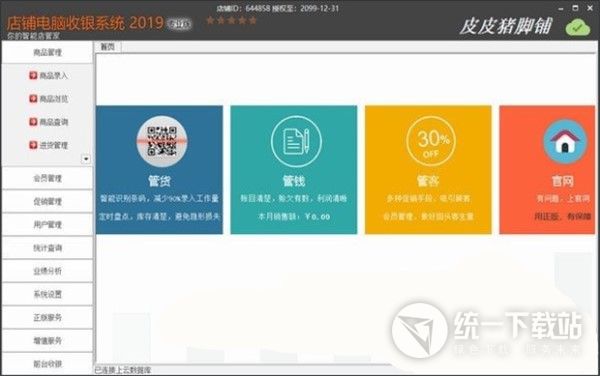Click the 30% OFF icon on 管客 tile
The image size is (600, 376).
(431, 142)
